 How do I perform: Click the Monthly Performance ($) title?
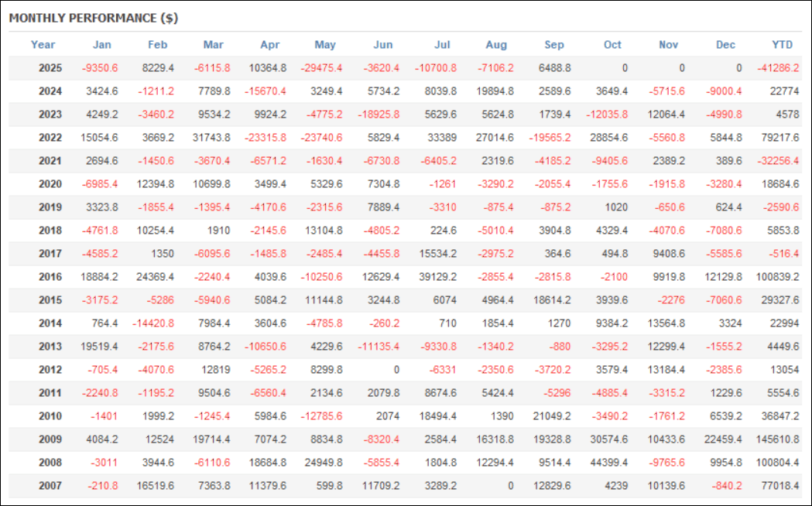(x=94, y=18)
